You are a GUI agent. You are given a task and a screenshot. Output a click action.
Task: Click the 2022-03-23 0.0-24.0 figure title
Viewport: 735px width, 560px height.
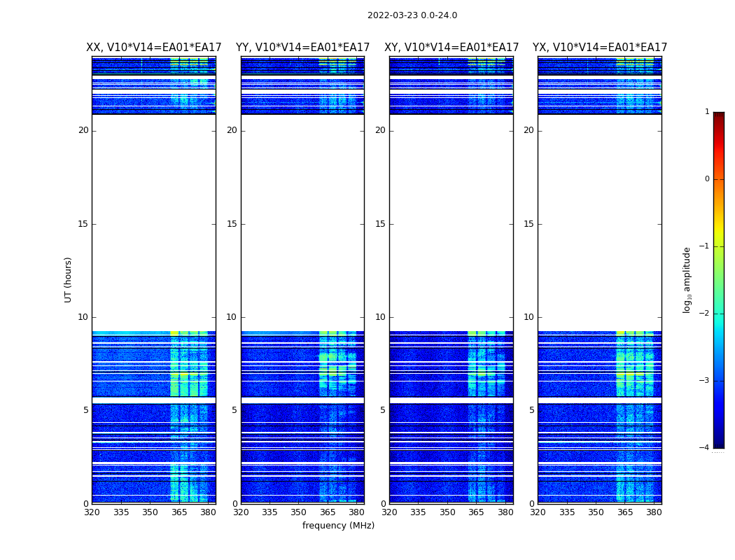pos(412,15)
